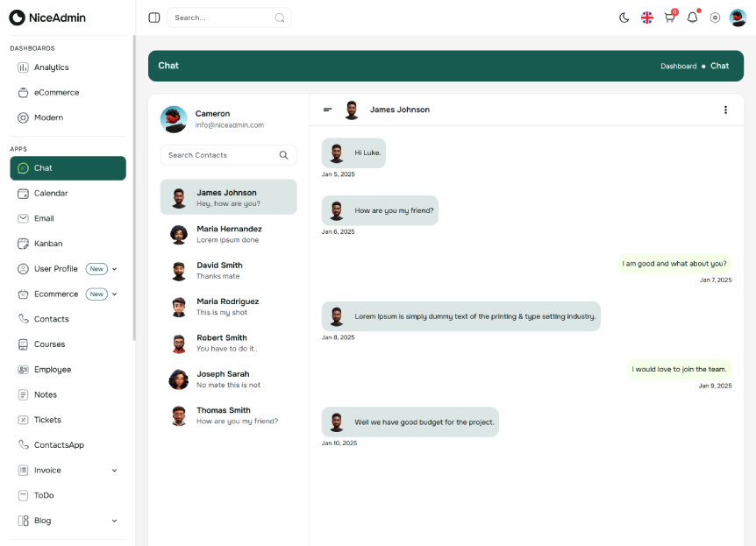
Task: View the shopping cart icon in the header
Action: coord(668,18)
